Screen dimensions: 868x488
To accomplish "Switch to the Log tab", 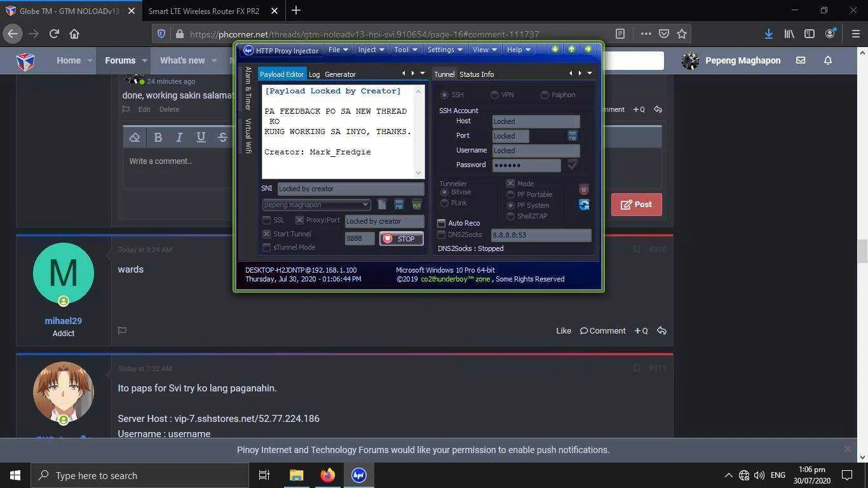I will click(314, 74).
